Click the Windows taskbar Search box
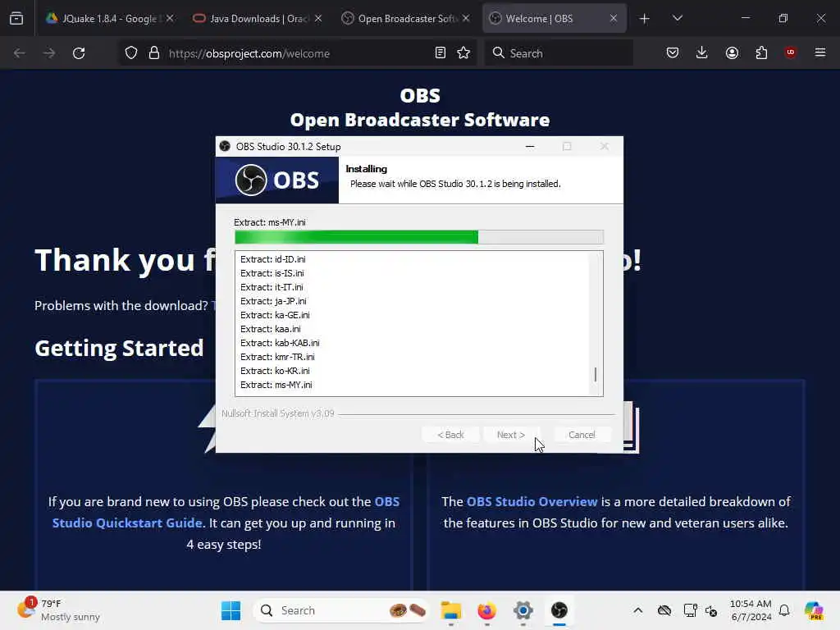The image size is (840, 630). click(340, 610)
